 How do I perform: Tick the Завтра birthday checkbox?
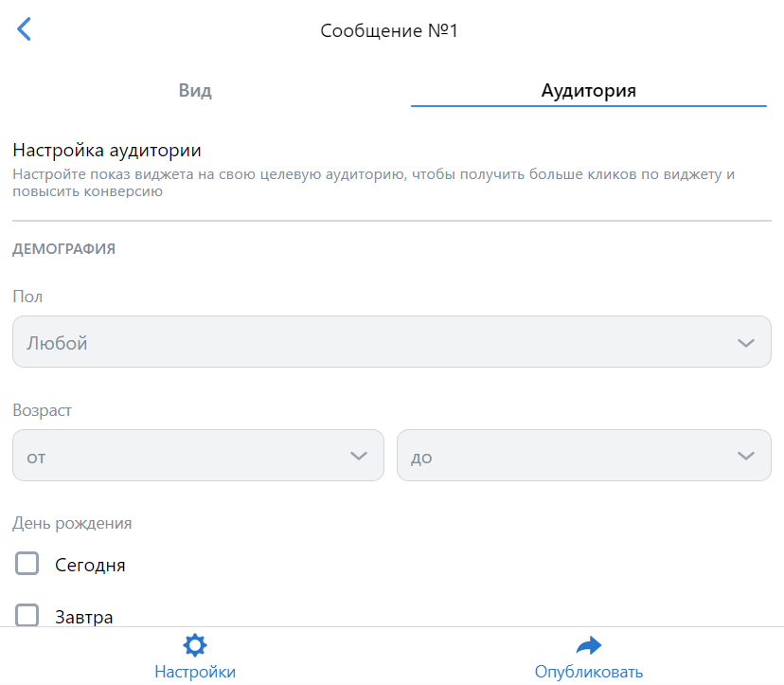click(27, 615)
